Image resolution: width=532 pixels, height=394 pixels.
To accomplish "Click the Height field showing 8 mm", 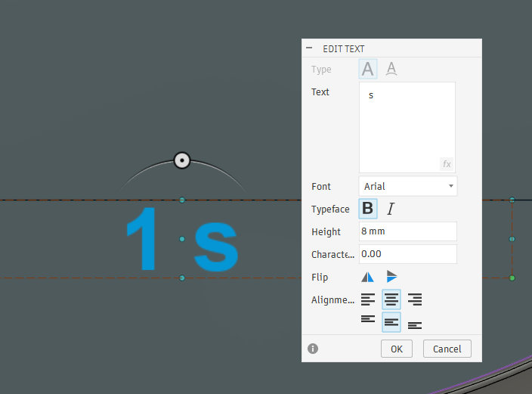I will pos(408,231).
